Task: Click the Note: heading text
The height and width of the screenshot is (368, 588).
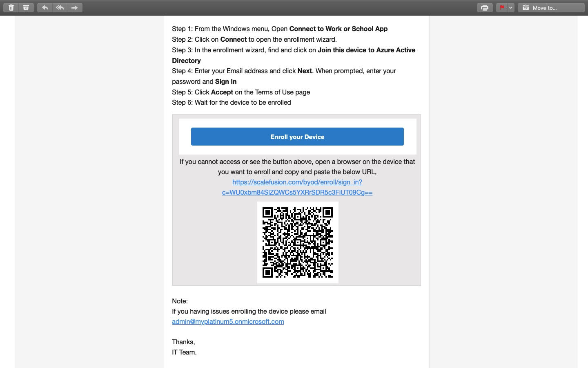Action: 180,301
